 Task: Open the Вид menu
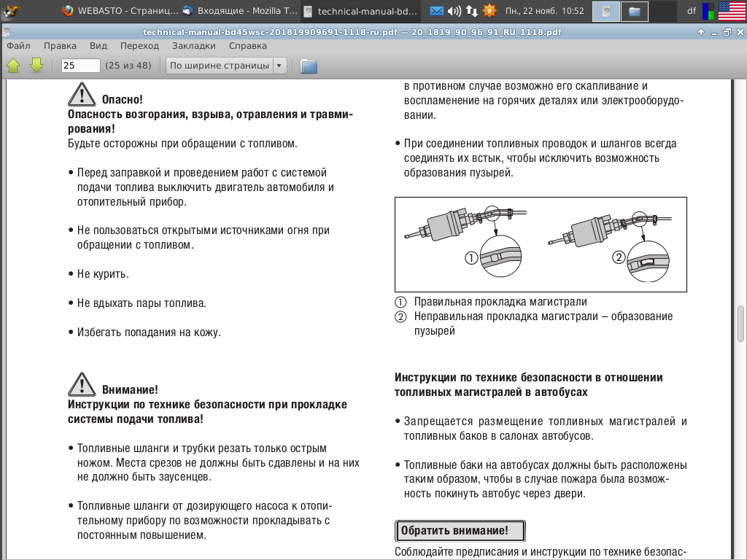coord(98,46)
